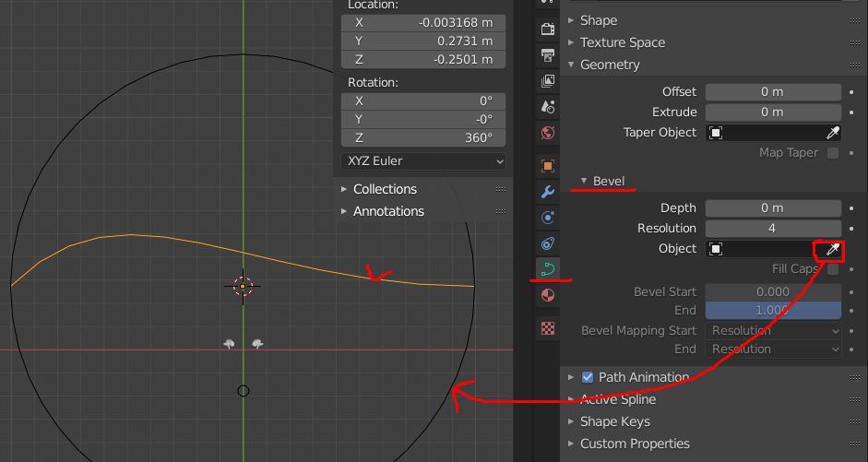Viewport: 868px width, 462px height.
Task: Open the Physics properties tab
Action: tap(548, 218)
